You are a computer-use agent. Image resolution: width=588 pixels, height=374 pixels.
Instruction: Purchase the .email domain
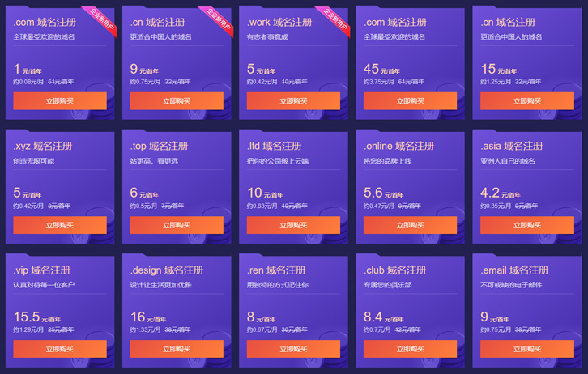point(526,349)
